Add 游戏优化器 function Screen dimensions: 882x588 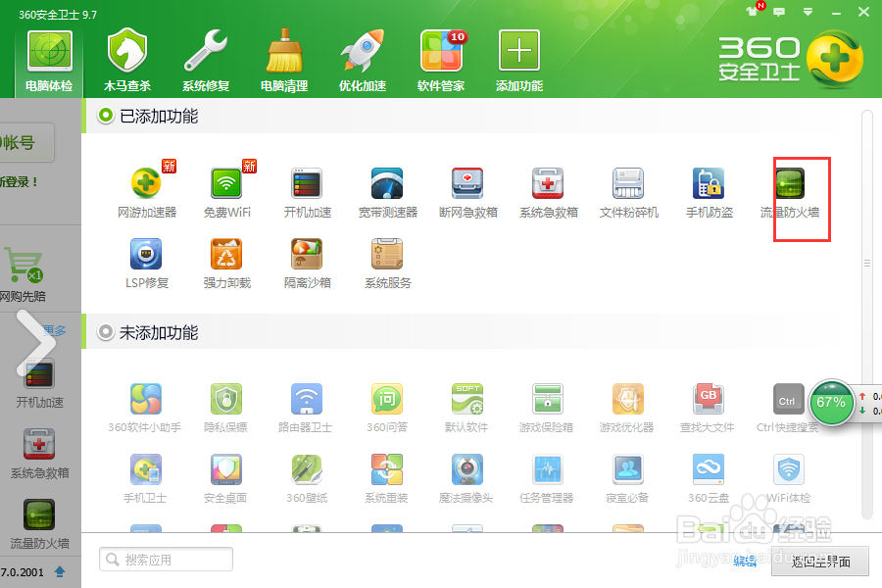coord(628,408)
